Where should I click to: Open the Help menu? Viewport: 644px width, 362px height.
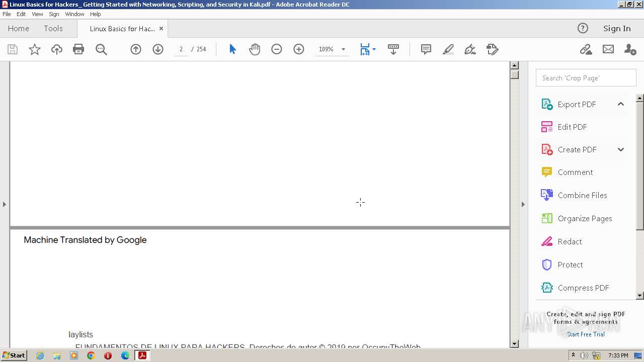(x=96, y=14)
